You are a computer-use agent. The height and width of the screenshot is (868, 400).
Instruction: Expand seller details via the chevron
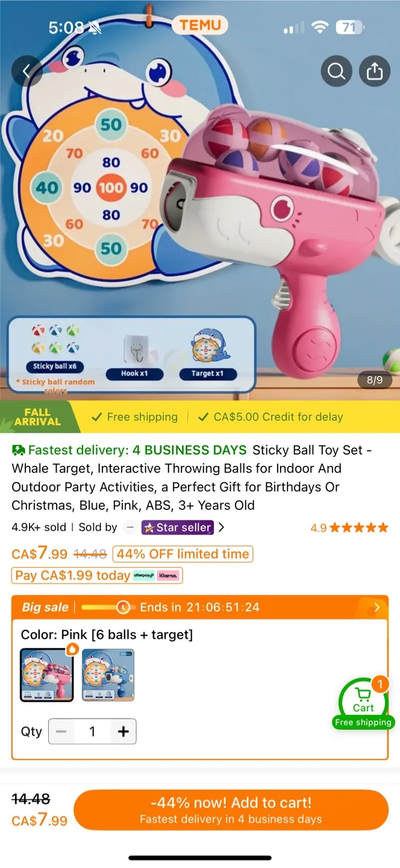(221, 527)
